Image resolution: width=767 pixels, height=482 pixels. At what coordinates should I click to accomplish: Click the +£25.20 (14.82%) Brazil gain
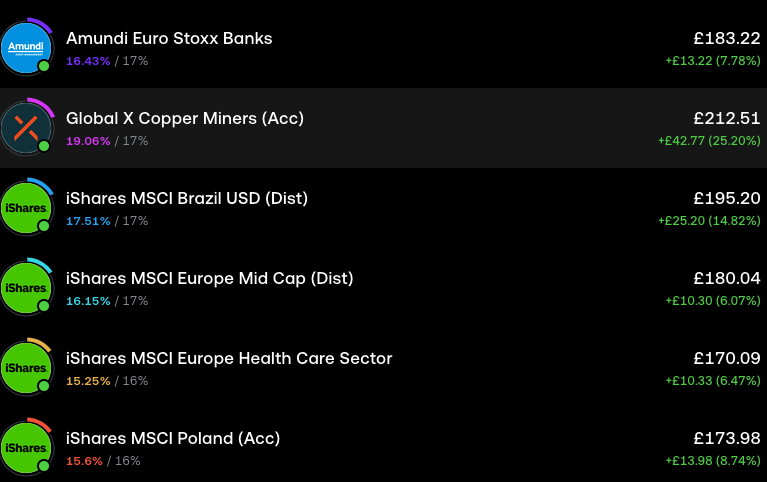[709, 220]
